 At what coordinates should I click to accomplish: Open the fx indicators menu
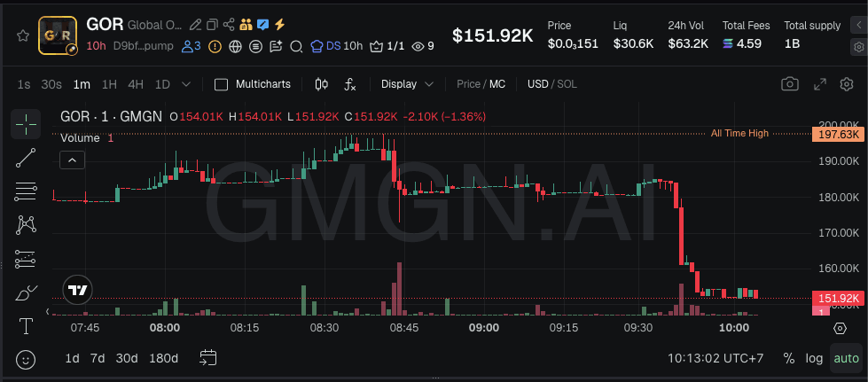pos(350,84)
